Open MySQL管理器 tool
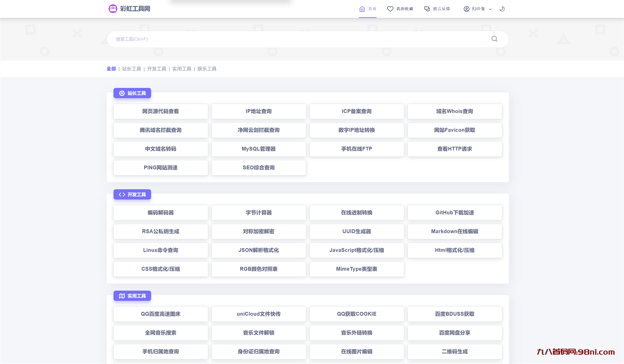Image resolution: width=624 pixels, height=364 pixels. point(259,149)
